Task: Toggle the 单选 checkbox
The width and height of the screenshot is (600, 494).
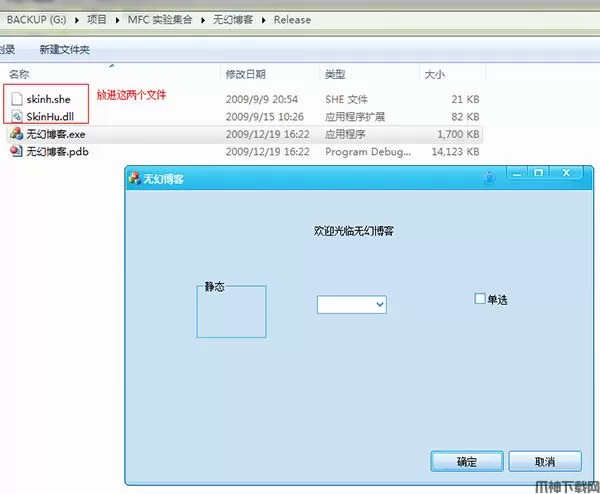Action: click(480, 298)
